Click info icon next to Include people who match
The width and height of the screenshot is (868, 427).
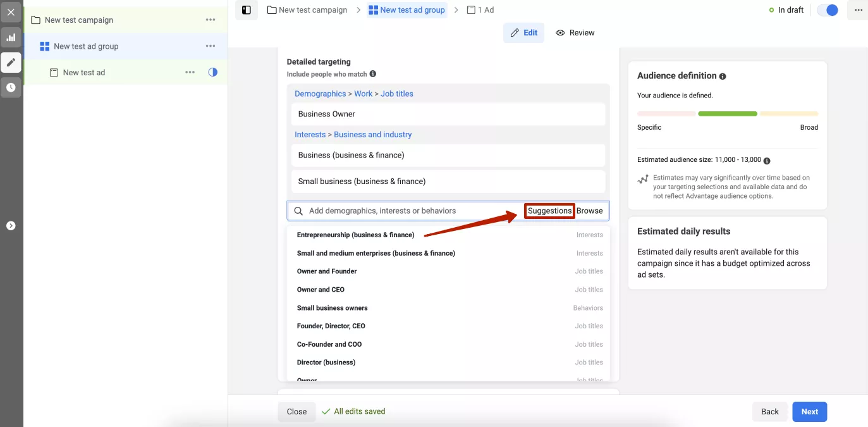coord(373,74)
